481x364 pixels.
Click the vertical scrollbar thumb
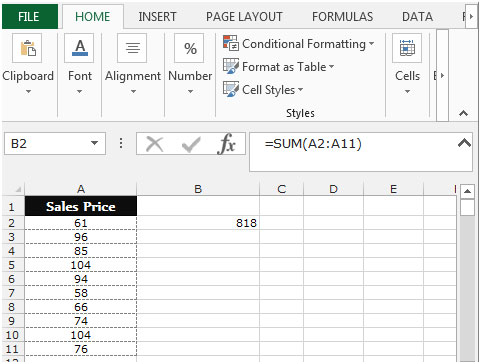pyautogui.click(x=467, y=207)
